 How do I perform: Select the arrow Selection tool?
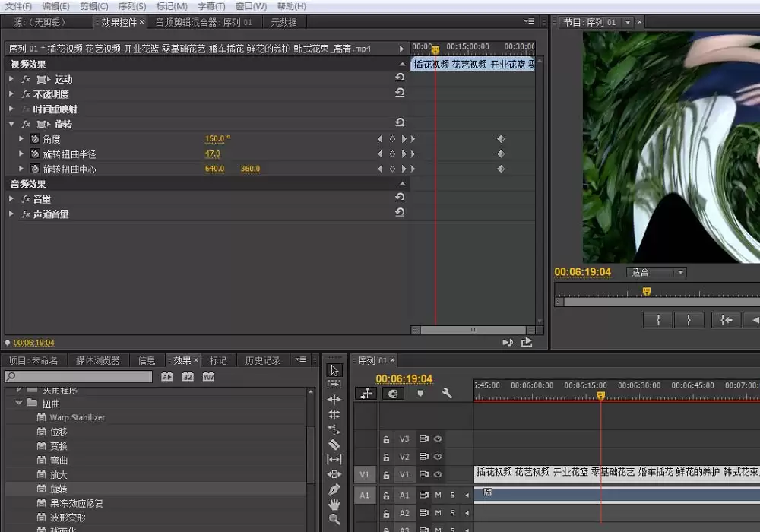[x=334, y=370]
